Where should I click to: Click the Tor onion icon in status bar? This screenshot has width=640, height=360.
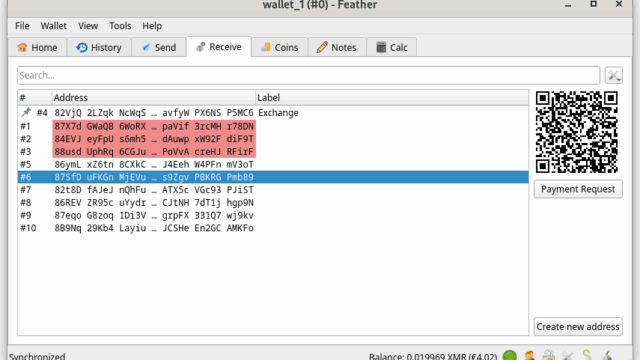point(607,355)
